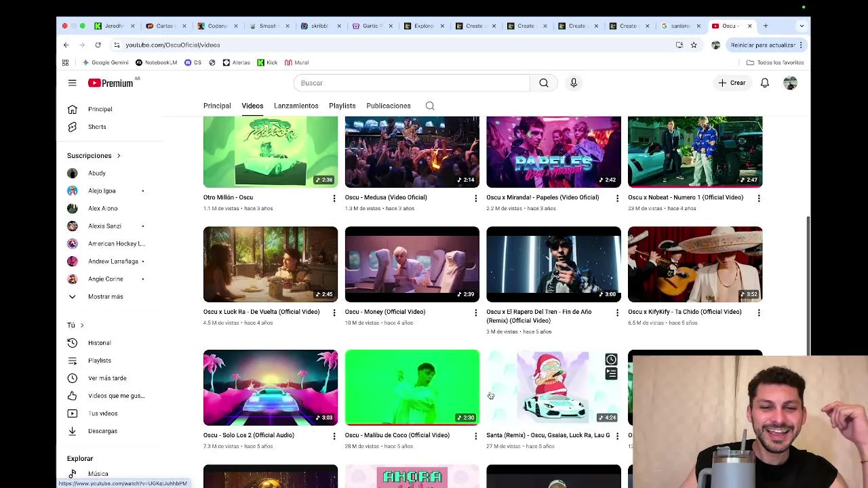Open Chrome apps grid in bookmarks bar
The image size is (868, 488).
65,62
